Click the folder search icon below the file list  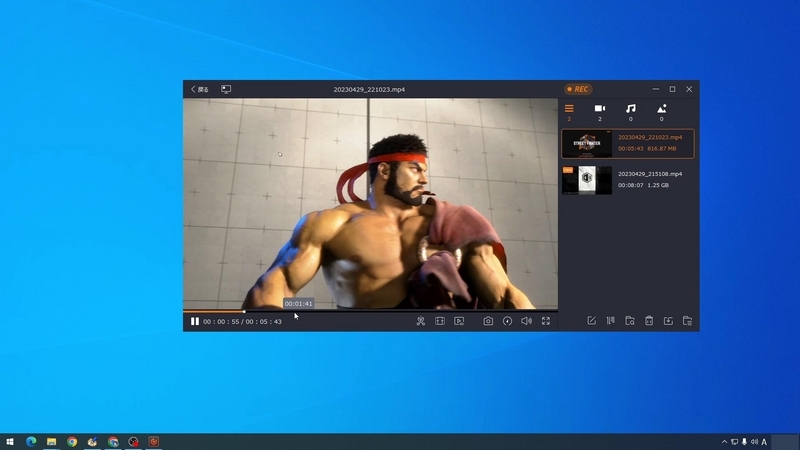630,320
